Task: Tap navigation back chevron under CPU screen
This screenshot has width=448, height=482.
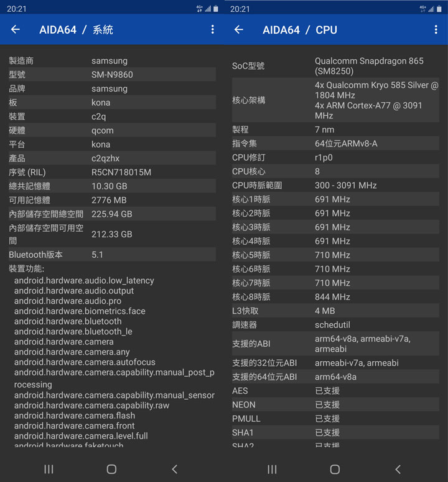Action: click(x=398, y=469)
